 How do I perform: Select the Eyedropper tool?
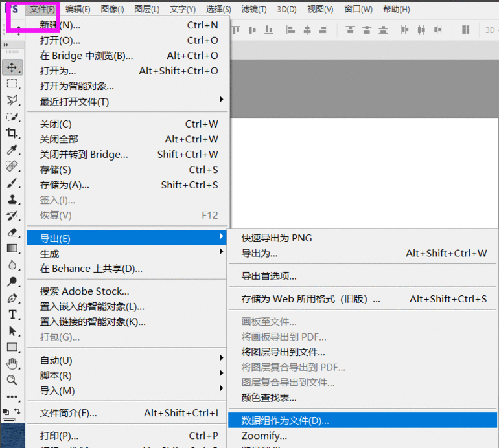[12, 150]
